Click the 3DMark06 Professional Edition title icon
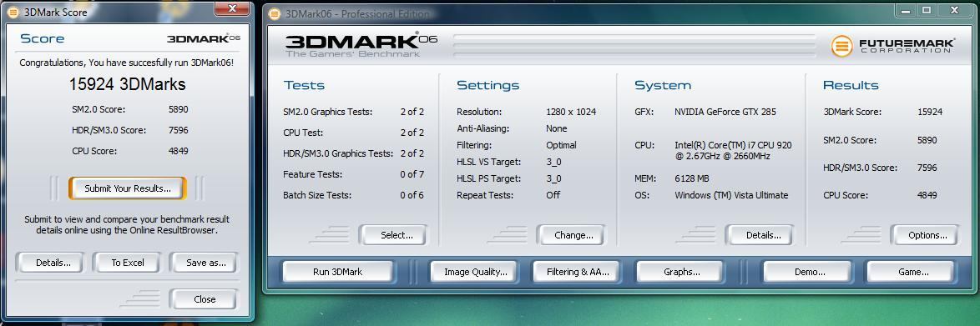This screenshot has height=326, width=980. coord(275,13)
